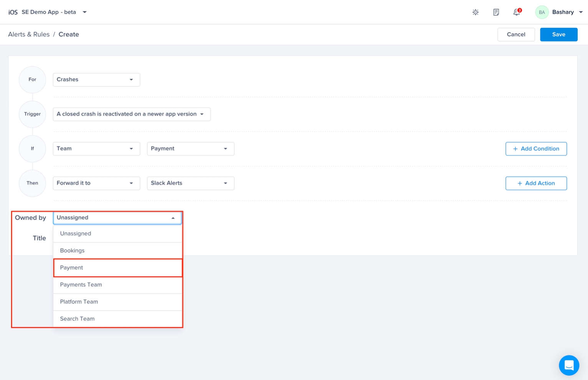Viewport: 588px width, 380px height.
Task: Open the documentation page icon
Action: pos(496,12)
